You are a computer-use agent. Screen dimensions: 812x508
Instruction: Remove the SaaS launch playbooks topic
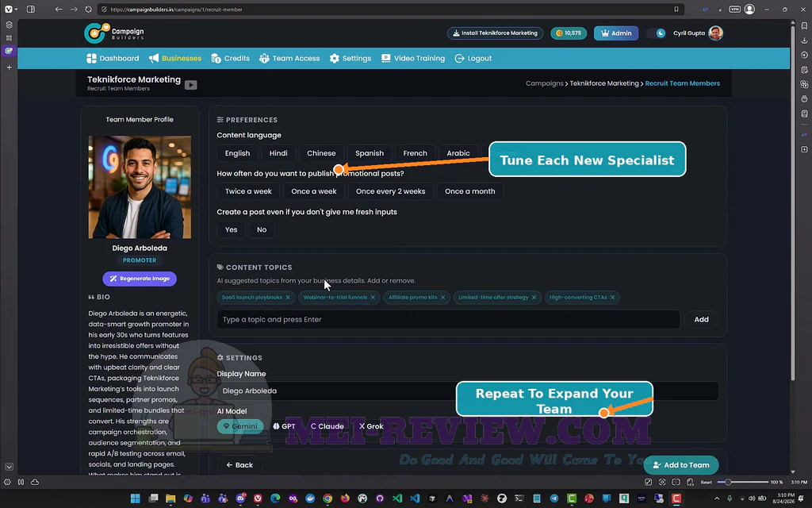tap(288, 298)
